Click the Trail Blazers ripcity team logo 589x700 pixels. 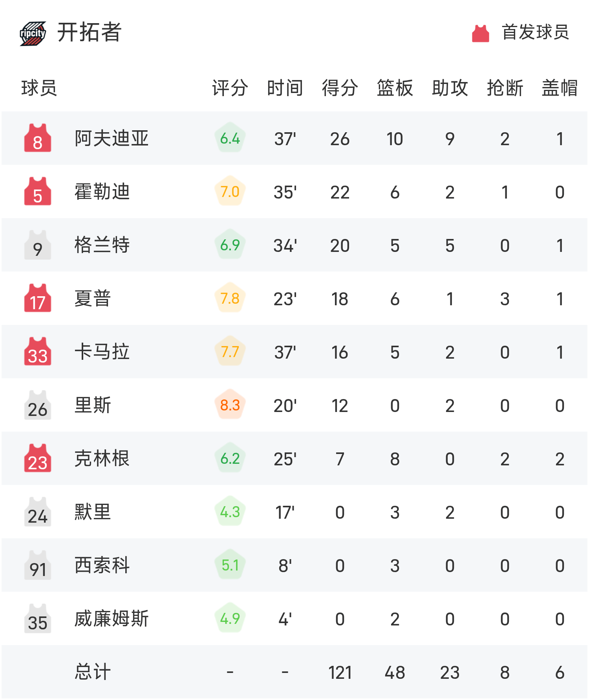click(33, 33)
